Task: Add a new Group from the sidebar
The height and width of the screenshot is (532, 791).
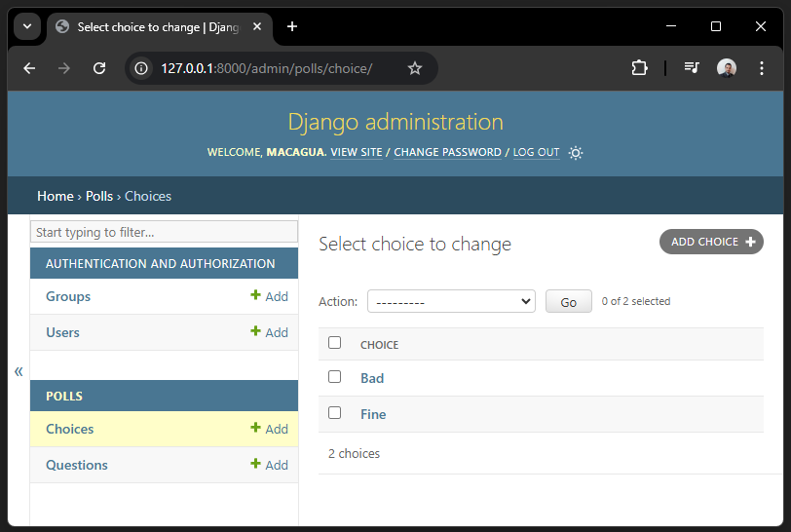Action: [270, 296]
